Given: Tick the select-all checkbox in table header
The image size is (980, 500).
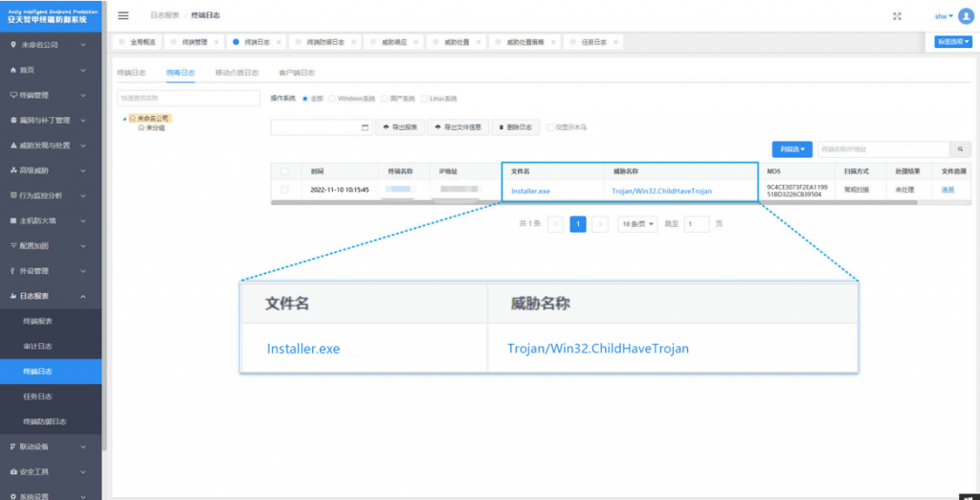Looking at the screenshot, I should [x=285, y=171].
